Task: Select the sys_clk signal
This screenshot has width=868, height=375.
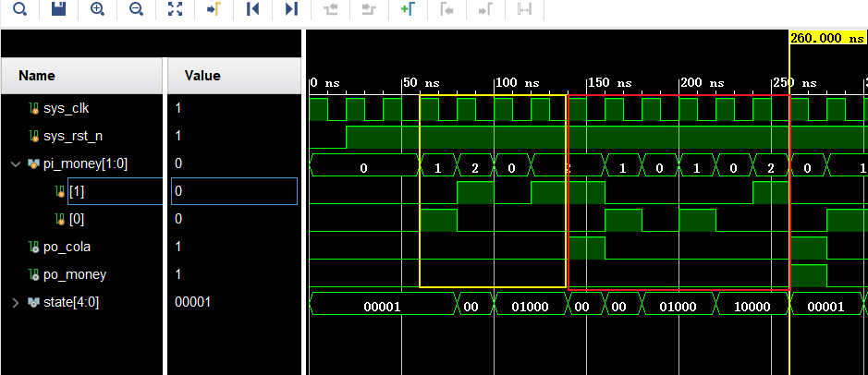Action: pyautogui.click(x=66, y=108)
